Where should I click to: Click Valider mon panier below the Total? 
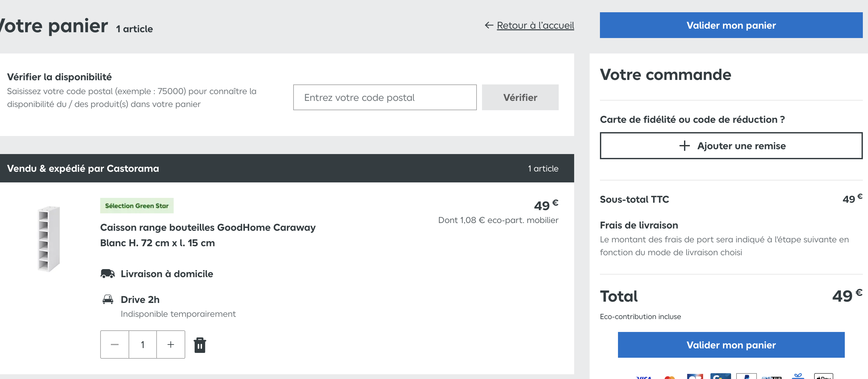point(731,345)
